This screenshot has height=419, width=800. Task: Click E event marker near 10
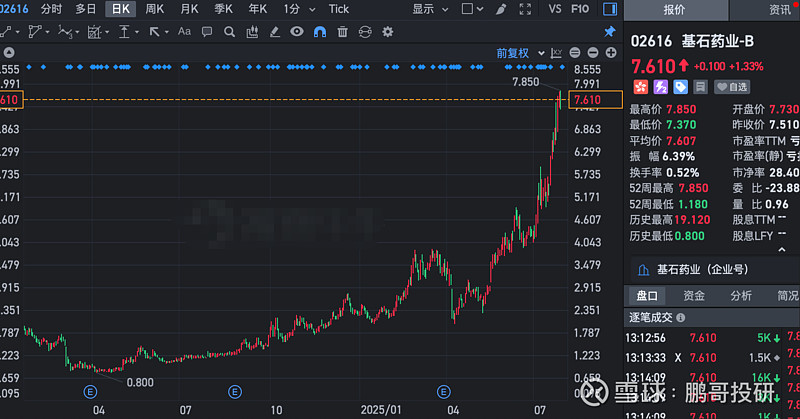click(x=235, y=392)
